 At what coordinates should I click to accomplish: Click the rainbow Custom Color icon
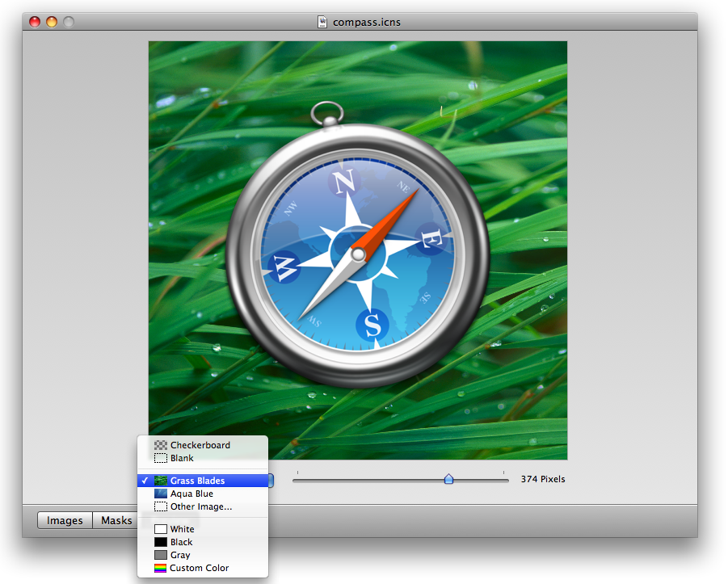[160, 568]
